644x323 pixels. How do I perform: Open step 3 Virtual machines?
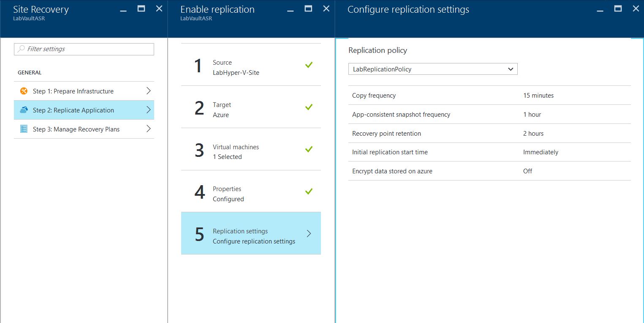coord(250,152)
